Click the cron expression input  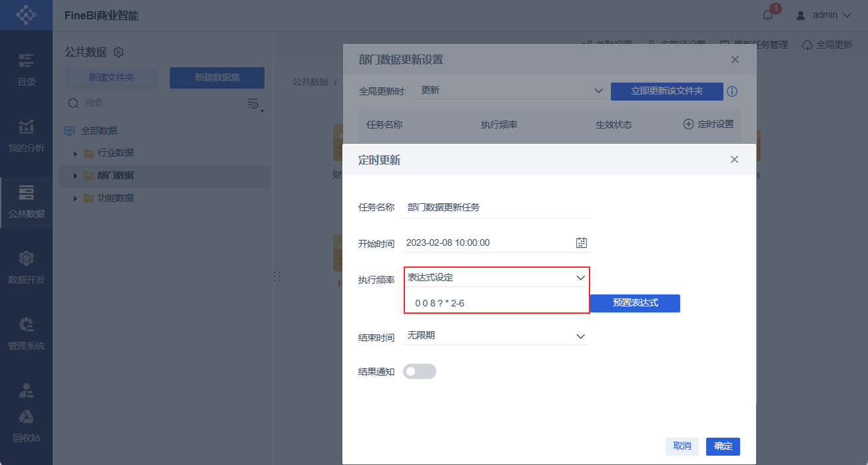497,302
